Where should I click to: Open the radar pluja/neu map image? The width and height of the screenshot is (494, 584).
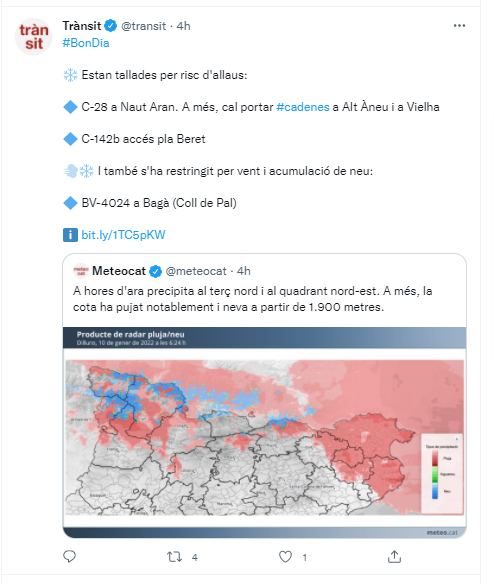pos(265,432)
